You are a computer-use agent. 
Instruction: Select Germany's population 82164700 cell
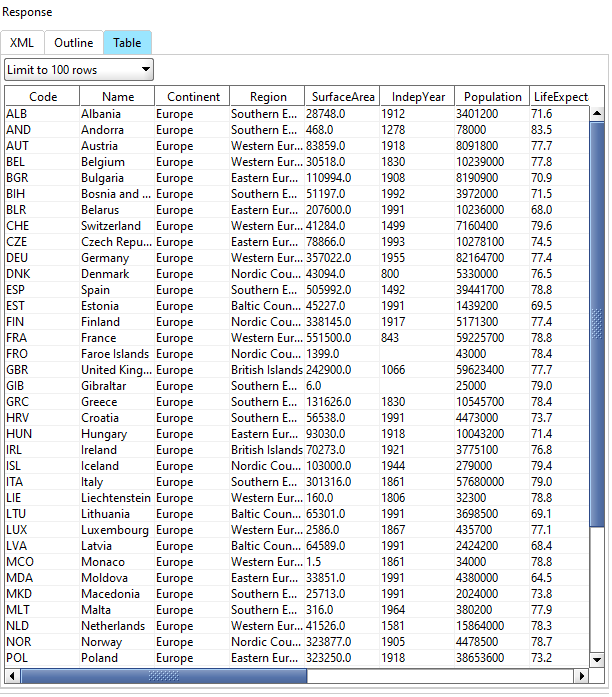click(492, 258)
